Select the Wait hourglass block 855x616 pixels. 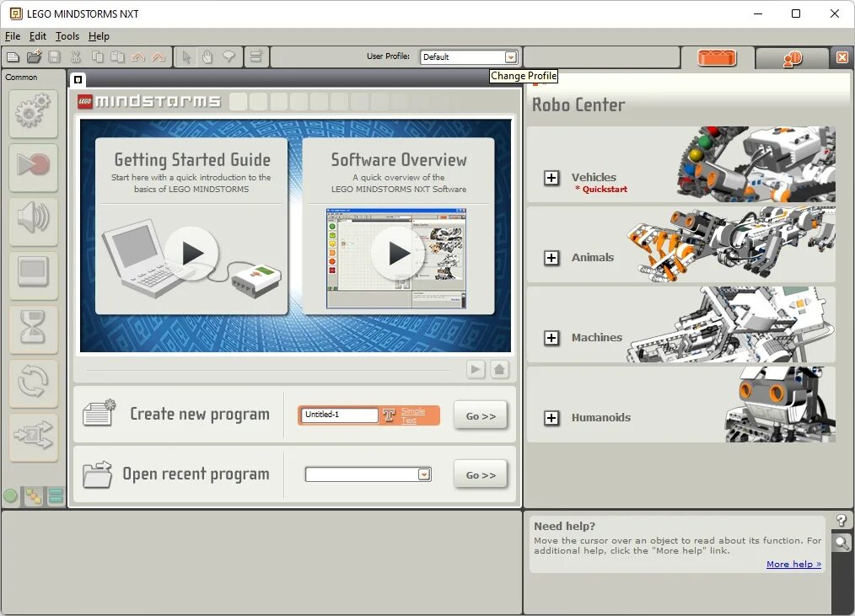[33, 328]
